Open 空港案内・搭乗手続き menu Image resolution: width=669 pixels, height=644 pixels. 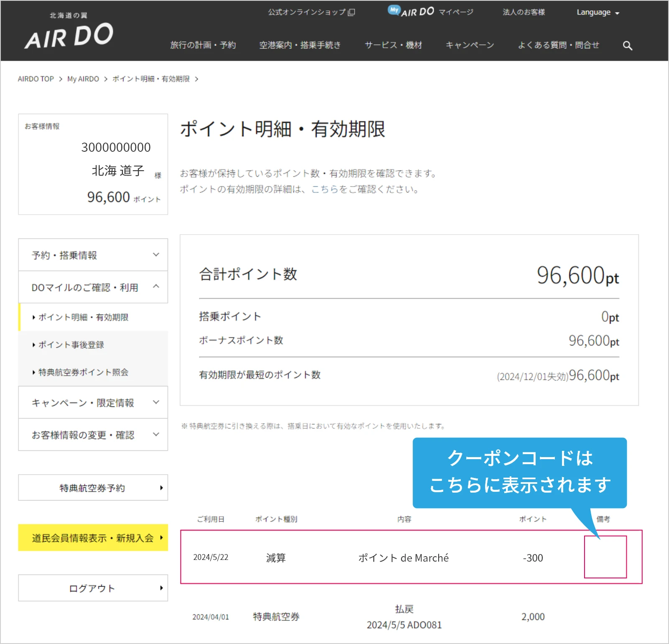[x=300, y=45]
